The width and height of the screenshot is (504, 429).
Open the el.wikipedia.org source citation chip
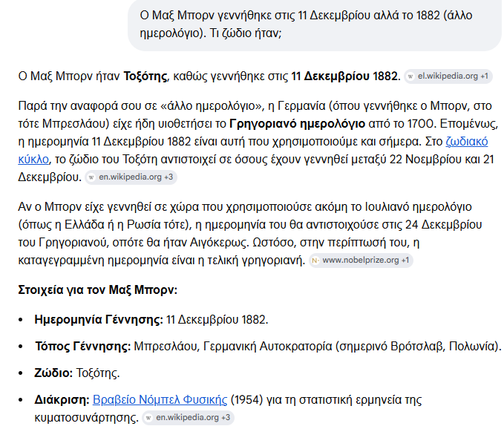coord(448,76)
